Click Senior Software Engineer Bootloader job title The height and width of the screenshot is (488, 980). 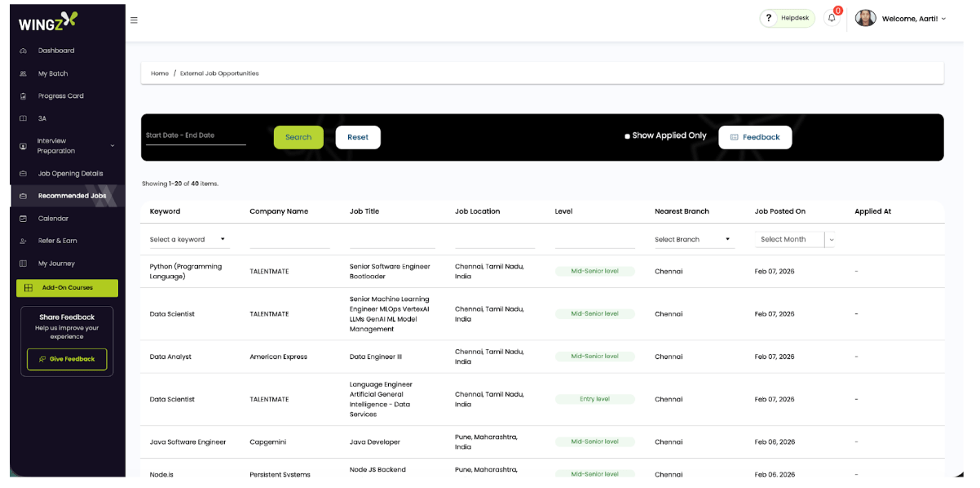[390, 272]
